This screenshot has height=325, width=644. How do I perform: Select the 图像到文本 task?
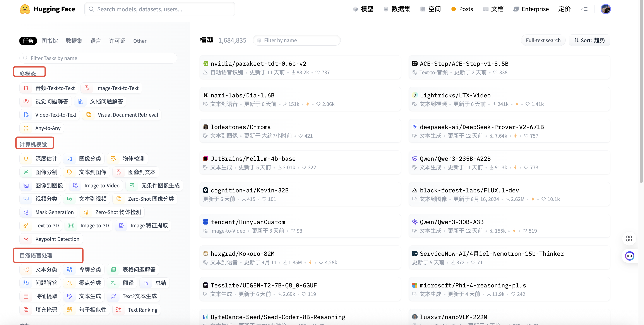(135, 172)
